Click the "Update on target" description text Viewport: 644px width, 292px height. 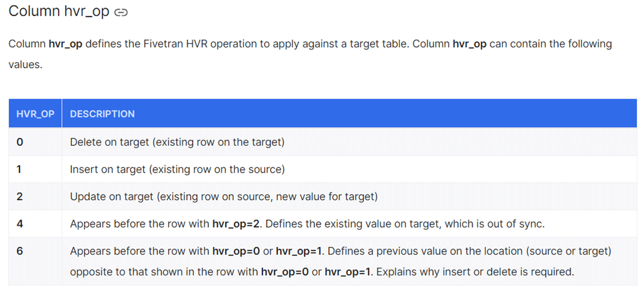110,196
